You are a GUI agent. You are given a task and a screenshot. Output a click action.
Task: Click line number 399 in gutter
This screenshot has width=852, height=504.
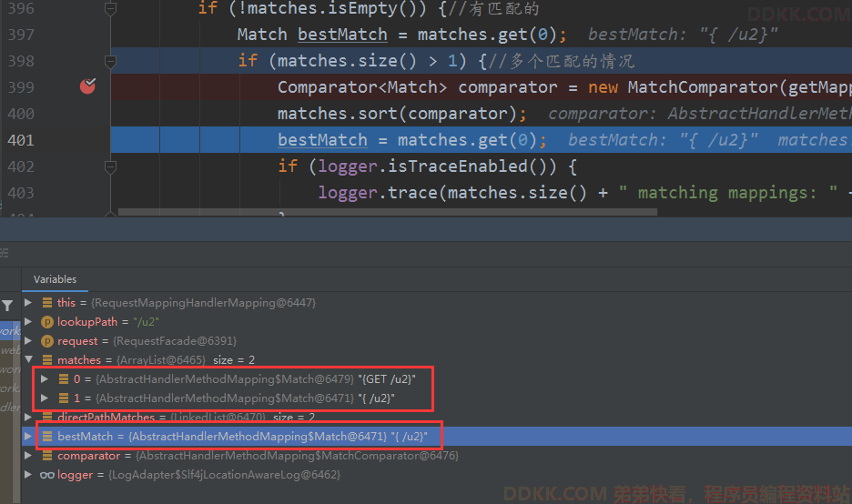coord(21,87)
